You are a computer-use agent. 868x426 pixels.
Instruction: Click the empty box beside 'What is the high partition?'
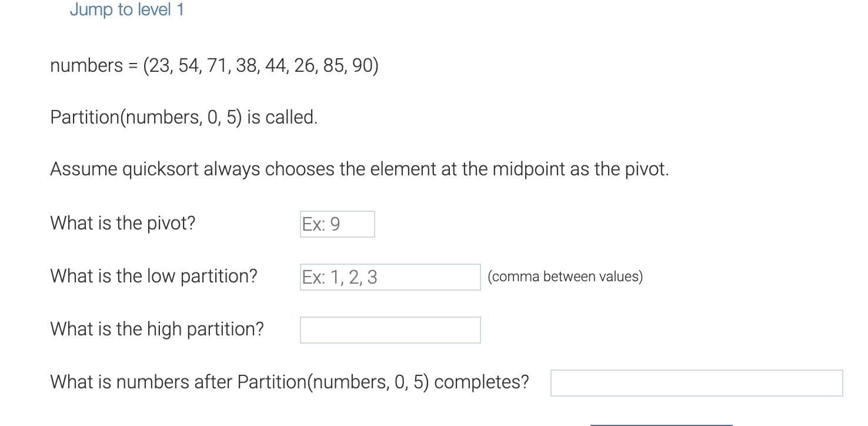click(389, 330)
